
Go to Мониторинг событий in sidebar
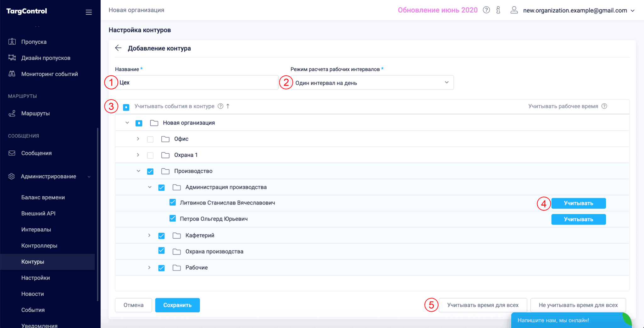click(x=49, y=74)
